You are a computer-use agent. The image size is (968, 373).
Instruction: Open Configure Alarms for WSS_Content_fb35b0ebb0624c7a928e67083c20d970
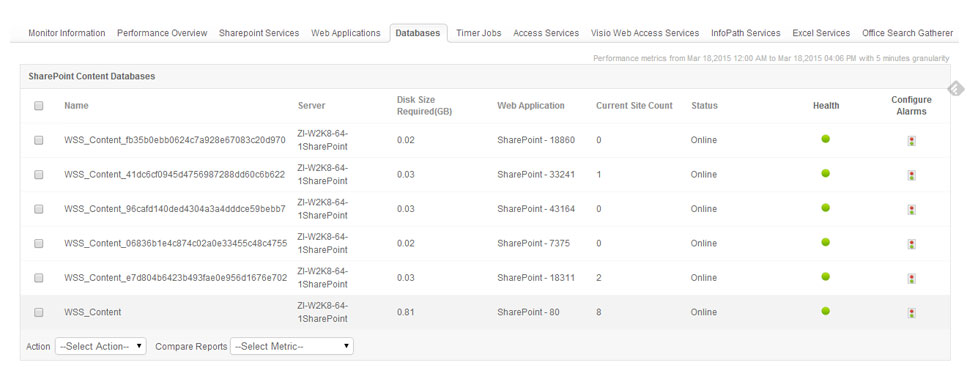912,141
